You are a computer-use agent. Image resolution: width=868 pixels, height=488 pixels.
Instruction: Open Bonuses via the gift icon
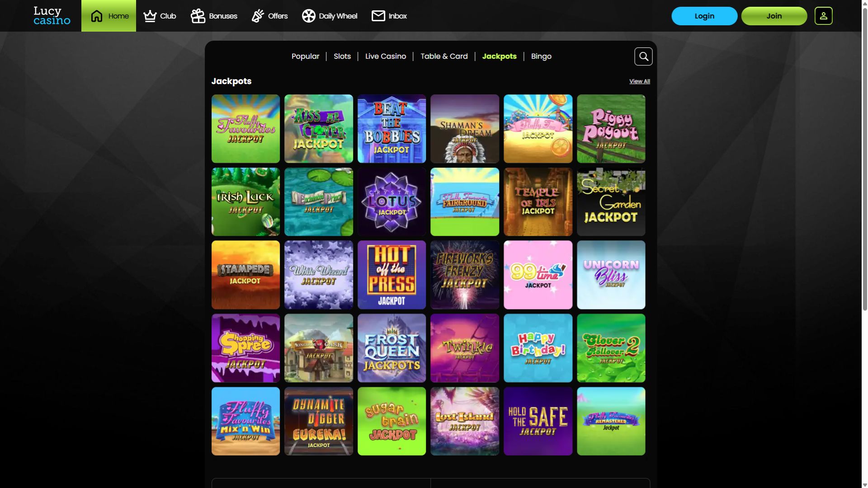point(198,16)
